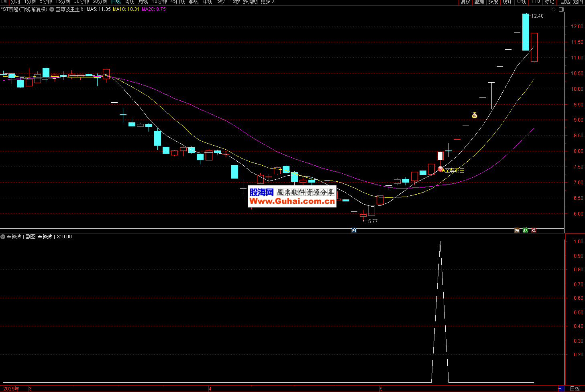Click the last red candle at right
Image resolution: width=585 pixels, height=392 pixels.
pos(534,47)
